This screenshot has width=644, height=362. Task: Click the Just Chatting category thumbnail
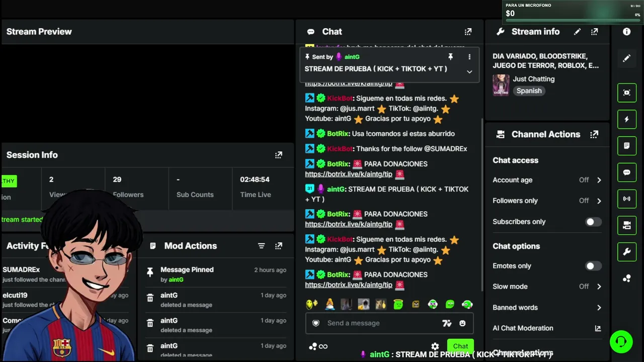tap(501, 85)
